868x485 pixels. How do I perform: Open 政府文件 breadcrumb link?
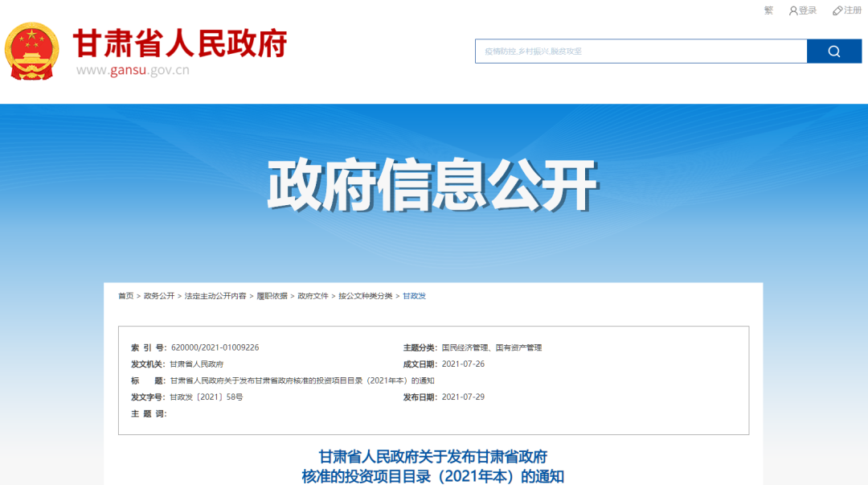tap(313, 296)
